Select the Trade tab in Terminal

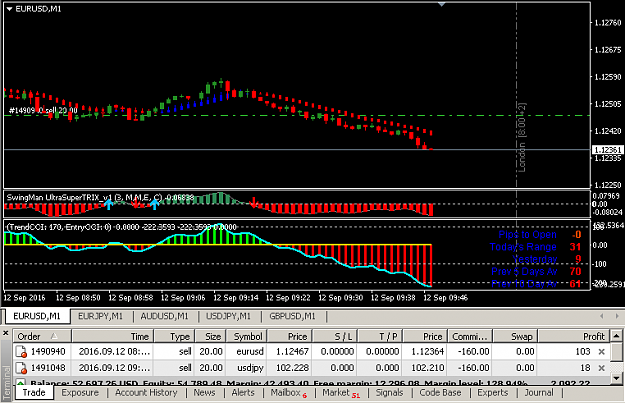click(x=34, y=393)
